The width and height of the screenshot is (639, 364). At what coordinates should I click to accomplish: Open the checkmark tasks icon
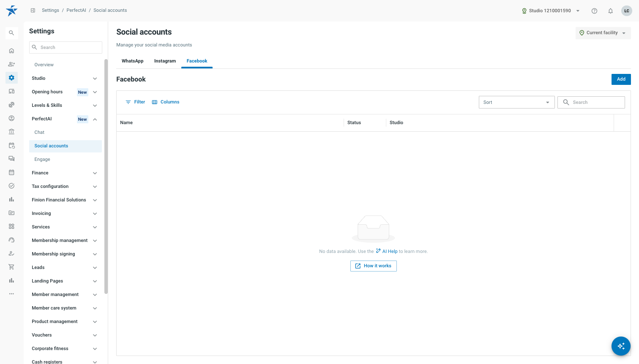pos(11,186)
